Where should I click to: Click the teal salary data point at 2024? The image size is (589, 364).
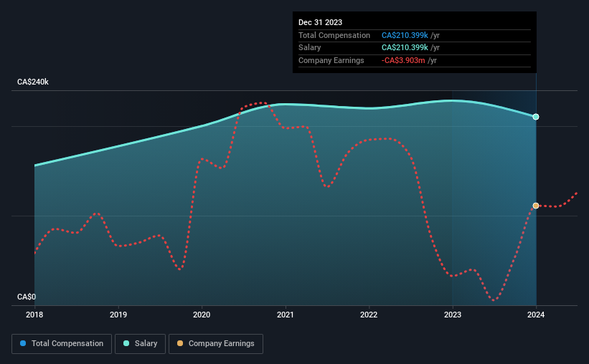(536, 117)
